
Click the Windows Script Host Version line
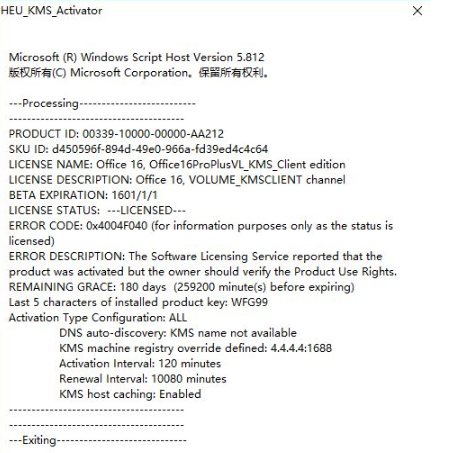137,57
